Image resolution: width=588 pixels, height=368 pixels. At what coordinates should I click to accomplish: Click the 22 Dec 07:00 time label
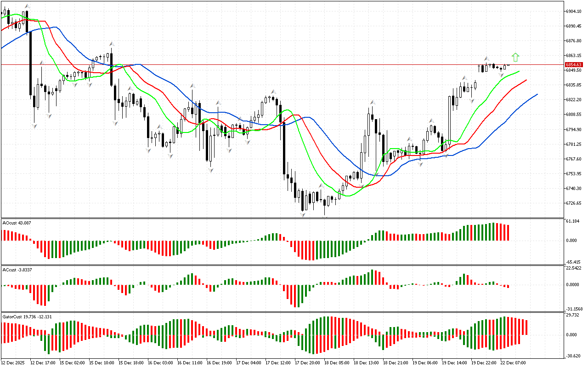513,363
